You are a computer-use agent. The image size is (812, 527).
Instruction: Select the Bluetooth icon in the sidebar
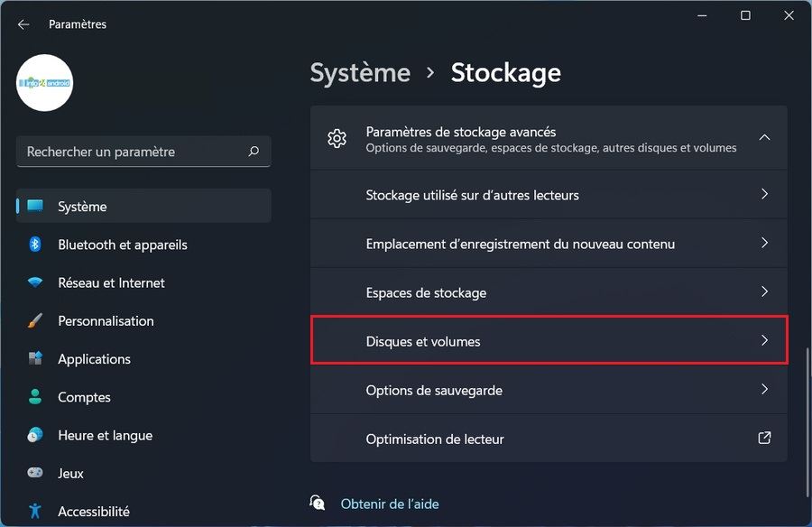tap(36, 245)
